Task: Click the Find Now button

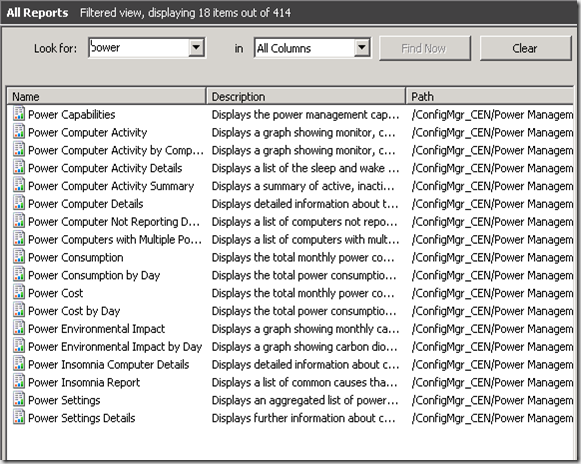Action: coord(424,48)
